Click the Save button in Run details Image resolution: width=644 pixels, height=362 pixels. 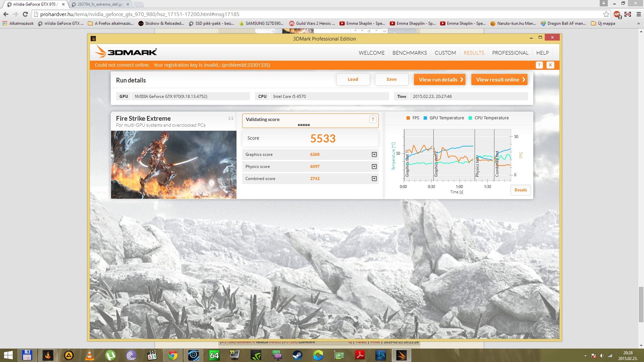tap(391, 79)
